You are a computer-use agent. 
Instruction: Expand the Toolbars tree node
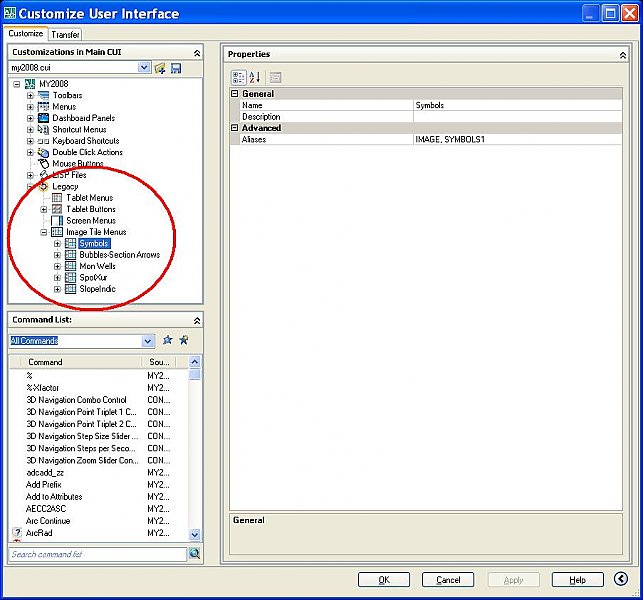30,96
